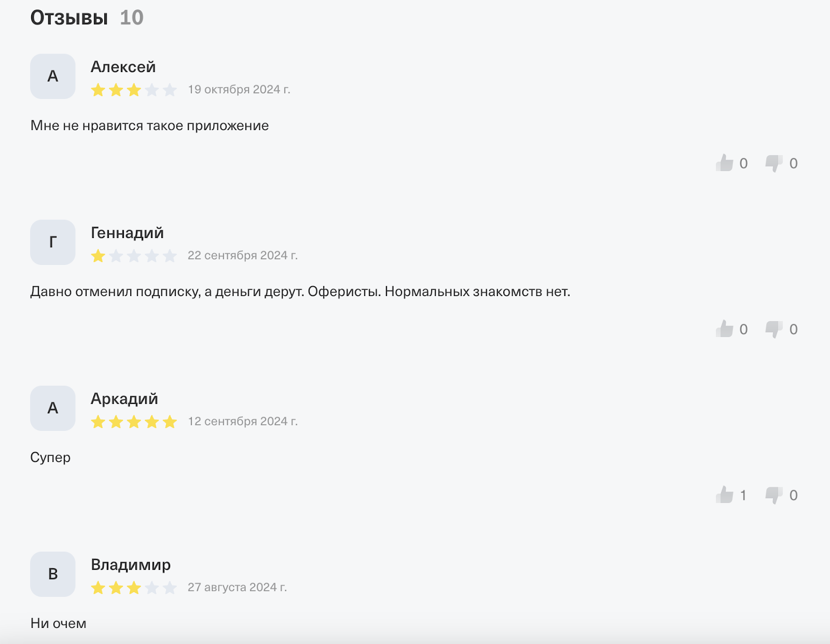The image size is (830, 644).
Task: Open reviewer name Геннадий
Action: point(127,233)
